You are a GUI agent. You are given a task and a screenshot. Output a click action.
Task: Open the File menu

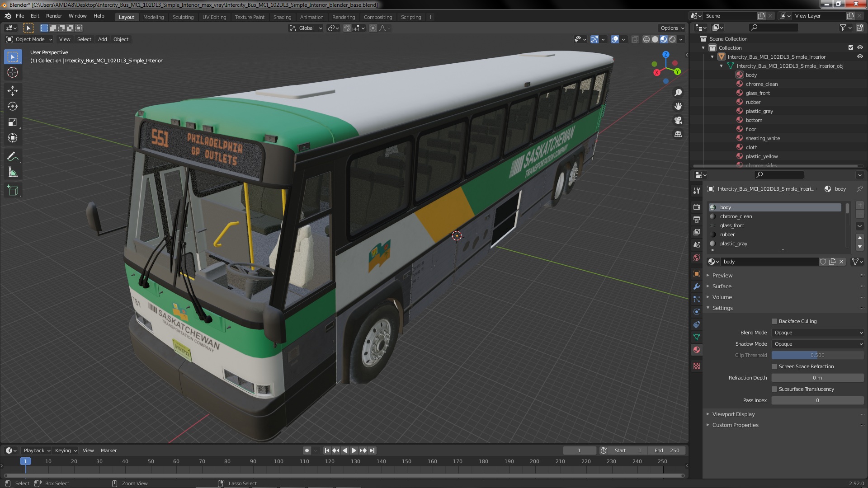(20, 16)
